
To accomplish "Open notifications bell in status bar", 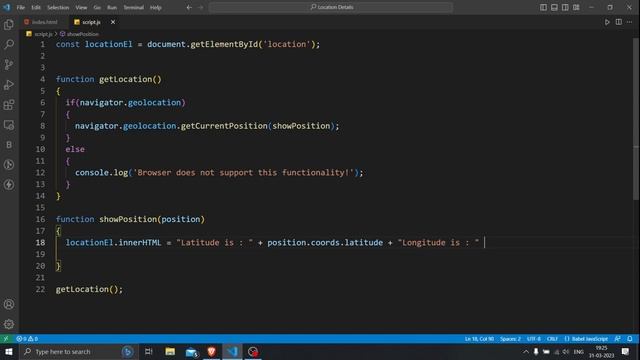I will 630,339.
